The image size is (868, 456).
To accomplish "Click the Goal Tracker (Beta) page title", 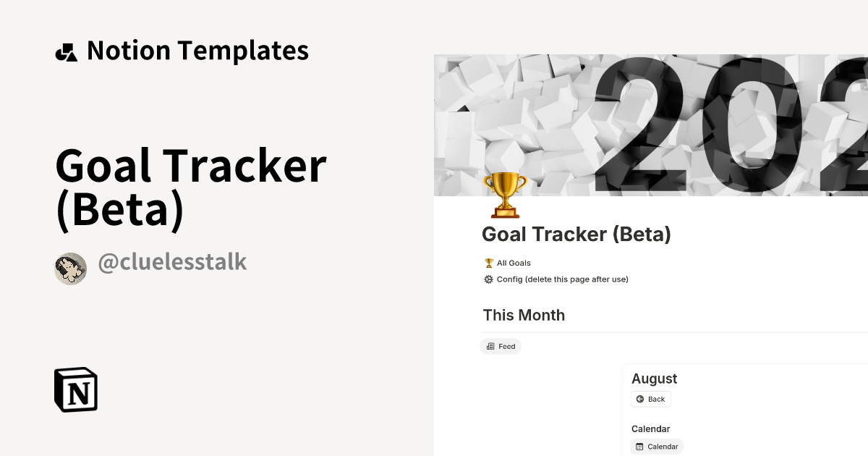I will pyautogui.click(x=576, y=234).
